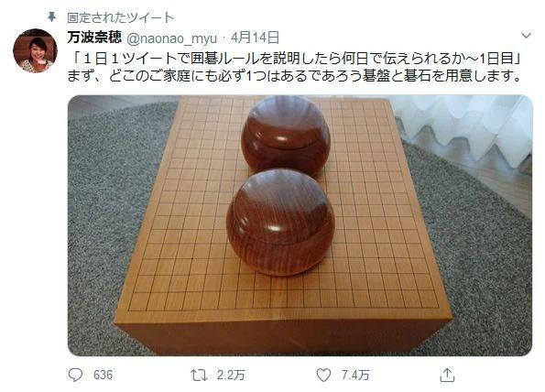The width and height of the screenshot is (545, 392).
Task: Click the 固定されたツイート label
Action: coord(121,17)
